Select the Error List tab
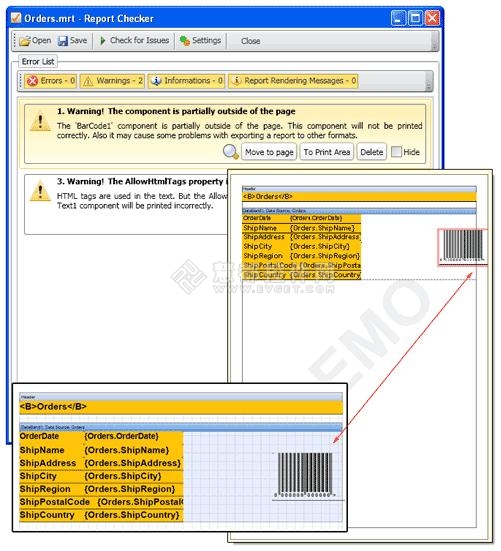501x551 pixels. (x=38, y=61)
